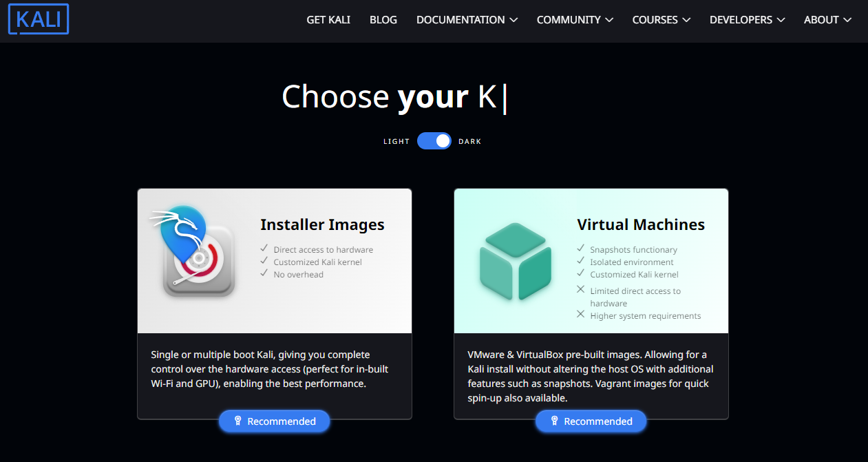Click checkmark beside Direct access to hardware

coord(264,249)
